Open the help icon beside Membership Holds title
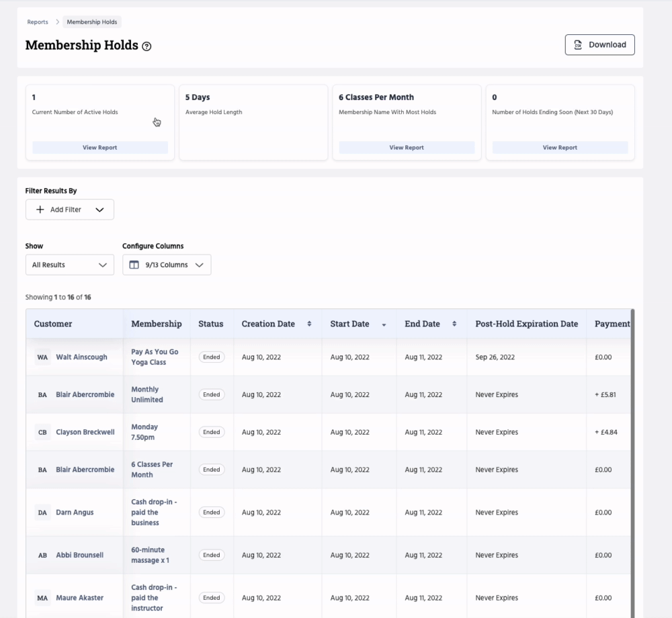This screenshot has height=618, width=672. [x=146, y=46]
